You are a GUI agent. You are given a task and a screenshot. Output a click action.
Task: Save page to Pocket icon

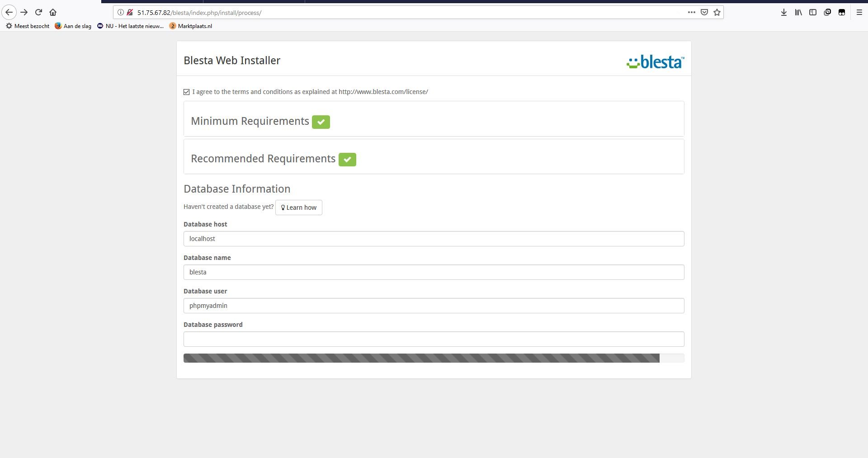point(704,12)
